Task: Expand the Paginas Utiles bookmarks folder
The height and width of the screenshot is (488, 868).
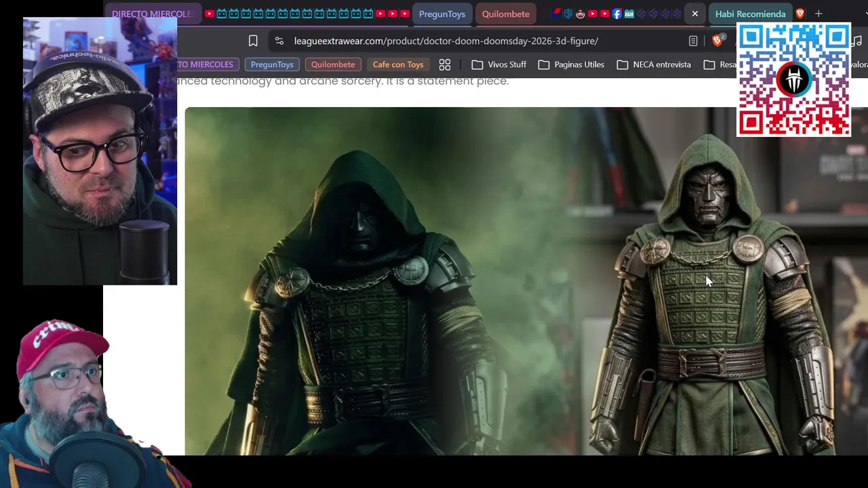Action: [572, 64]
